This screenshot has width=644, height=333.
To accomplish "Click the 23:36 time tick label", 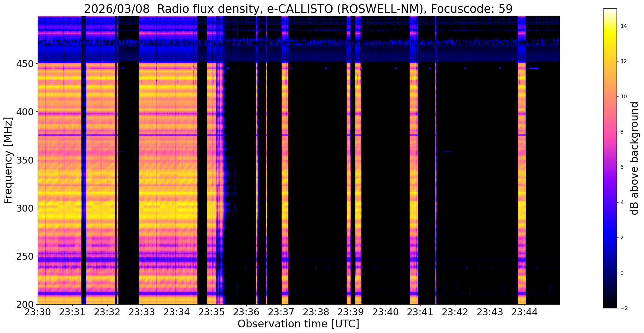I will [x=247, y=312].
